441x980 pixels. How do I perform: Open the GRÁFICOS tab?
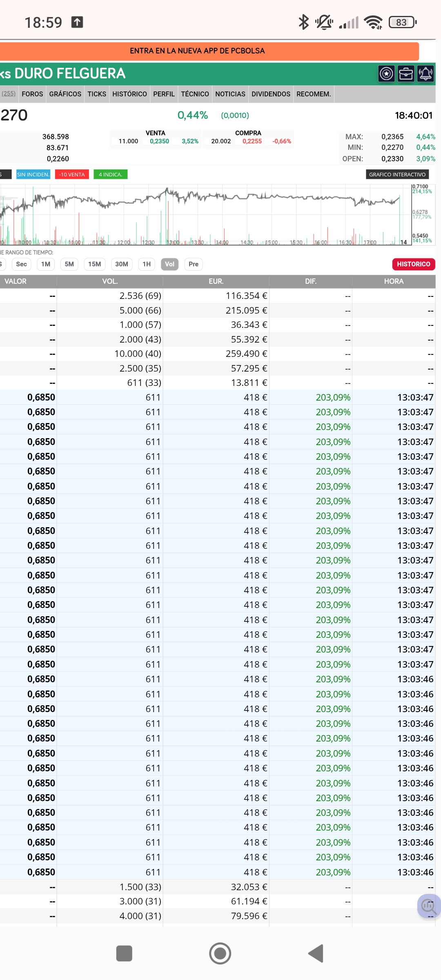(x=65, y=94)
